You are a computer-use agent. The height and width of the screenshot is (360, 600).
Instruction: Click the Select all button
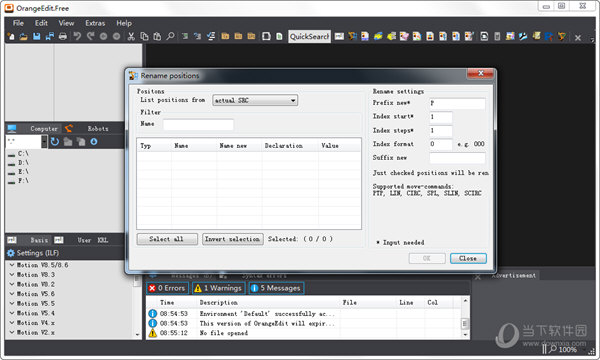click(x=167, y=239)
